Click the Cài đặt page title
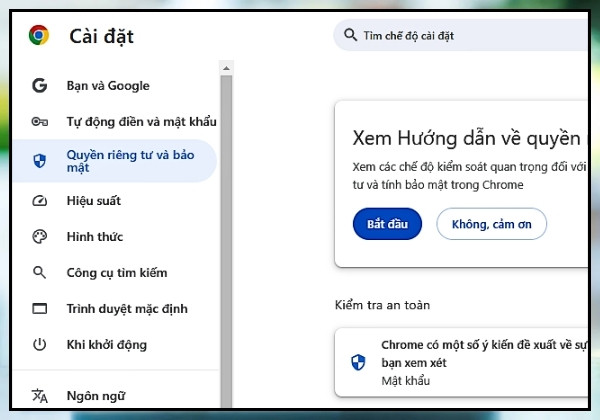This screenshot has width=600, height=420. tap(101, 37)
